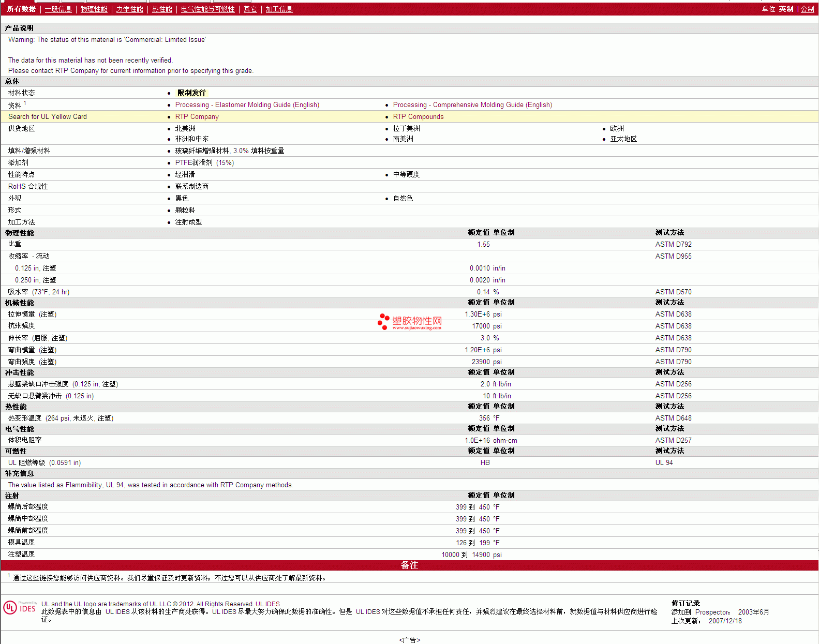
Task: Select the 北美洲 region entry
Action: tap(185, 128)
